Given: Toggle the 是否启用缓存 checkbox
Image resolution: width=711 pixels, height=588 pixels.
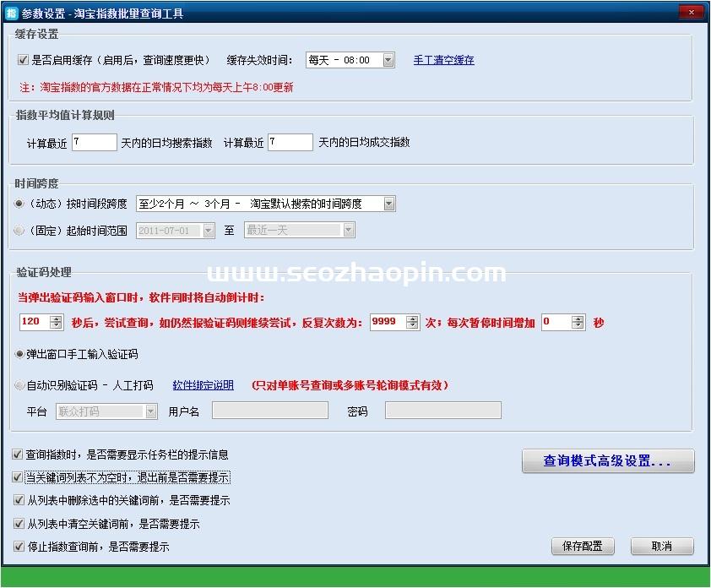Looking at the screenshot, I should [x=23, y=60].
